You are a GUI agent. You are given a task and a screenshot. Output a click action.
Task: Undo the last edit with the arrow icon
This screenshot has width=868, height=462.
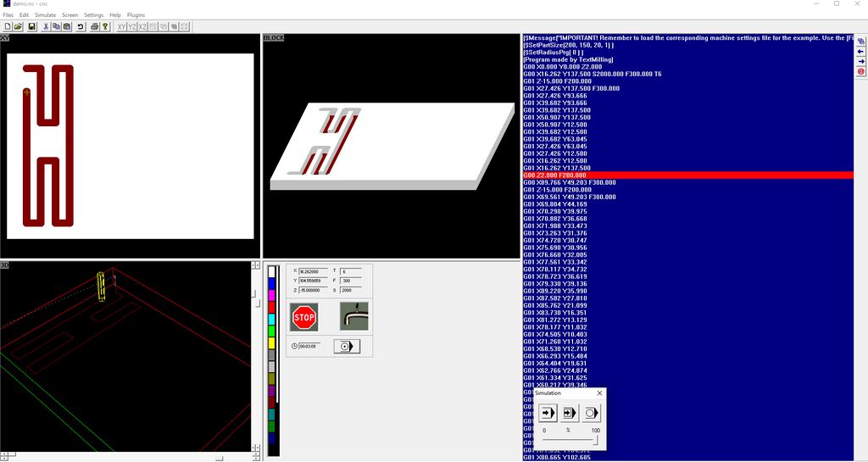click(x=81, y=26)
